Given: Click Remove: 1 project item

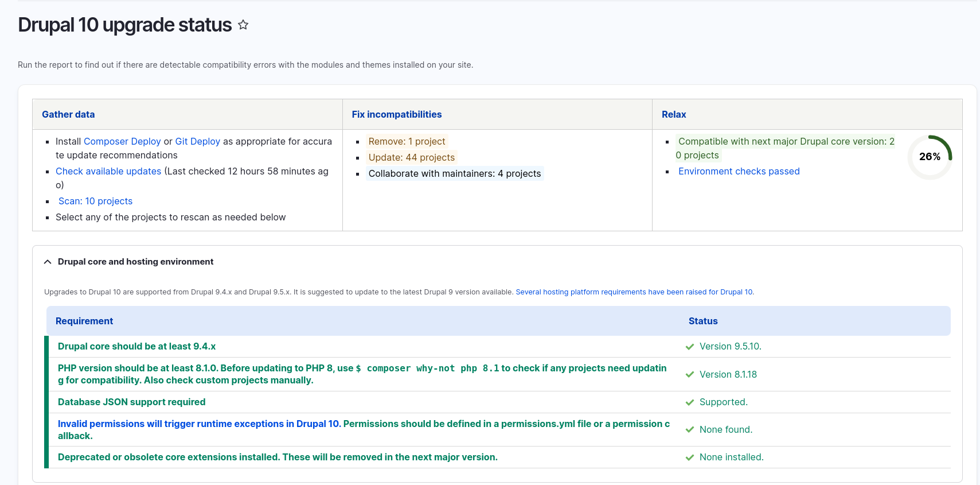Looking at the screenshot, I should click(407, 141).
